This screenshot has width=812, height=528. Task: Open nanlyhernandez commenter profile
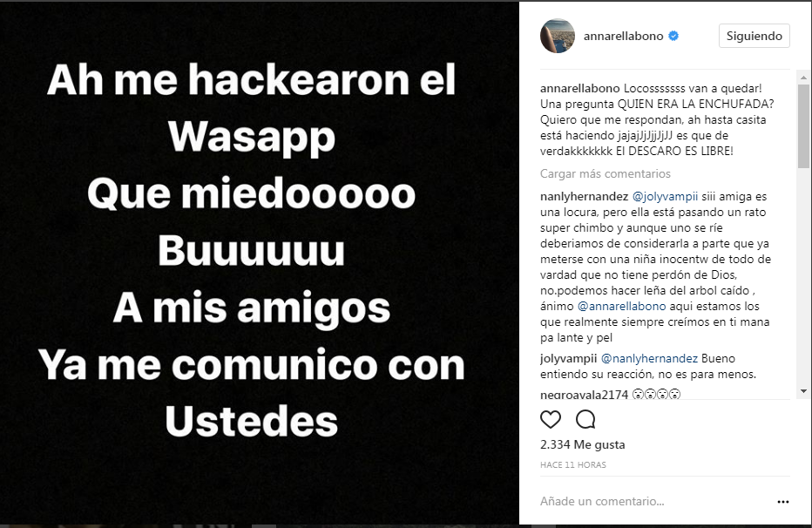(x=584, y=197)
